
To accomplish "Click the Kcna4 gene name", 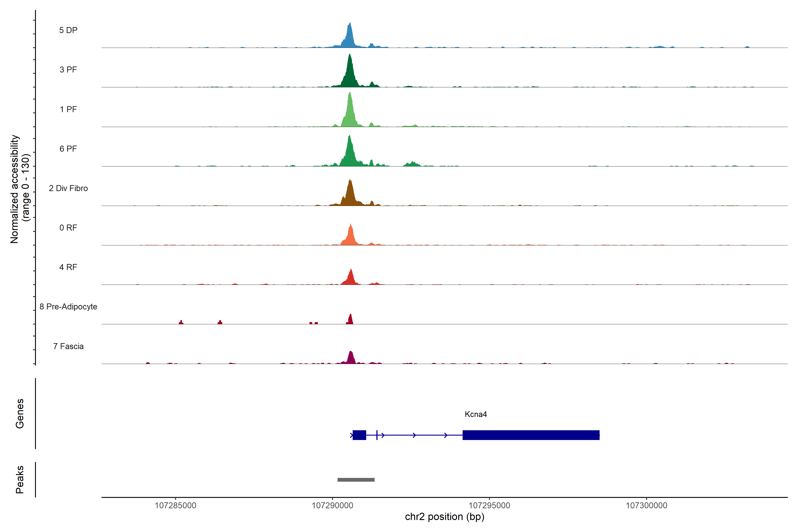I will [476, 414].
